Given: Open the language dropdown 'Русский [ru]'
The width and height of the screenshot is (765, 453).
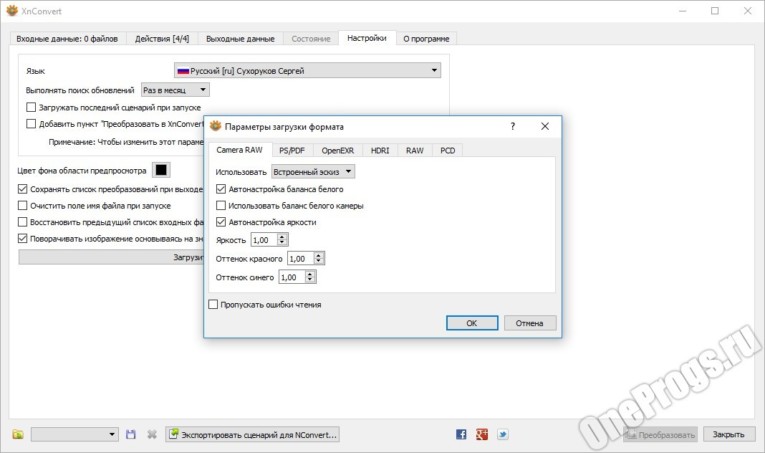Looking at the screenshot, I should 307,70.
